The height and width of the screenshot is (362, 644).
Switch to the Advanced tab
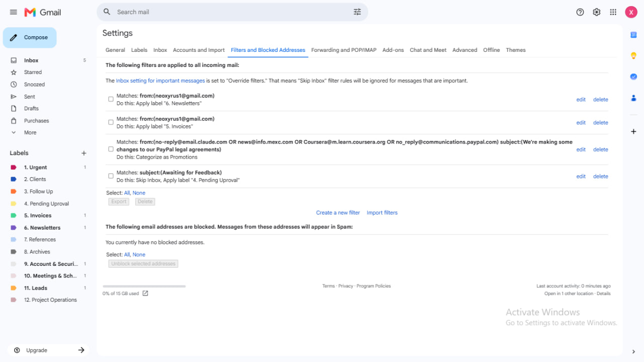(465, 50)
